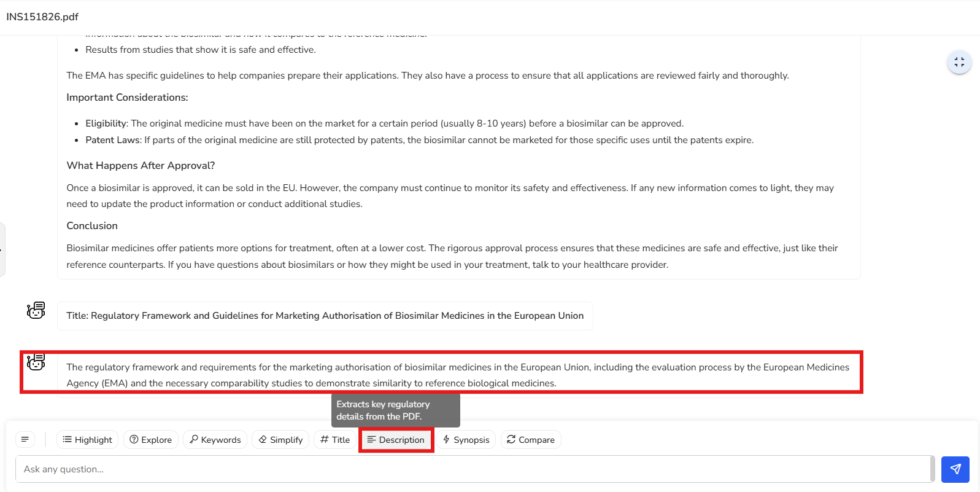Generate a Title for the PDF
The image size is (980, 492).
point(335,440)
